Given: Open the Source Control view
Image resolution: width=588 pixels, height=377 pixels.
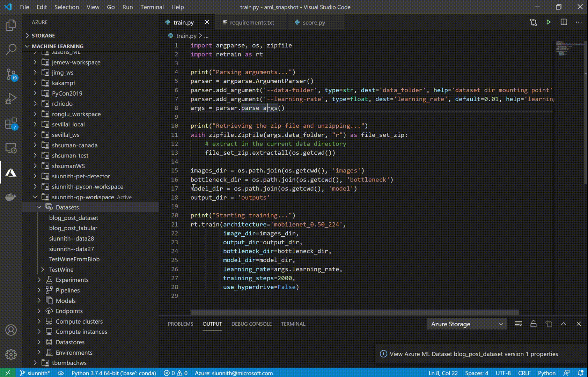Looking at the screenshot, I should pos(11,74).
